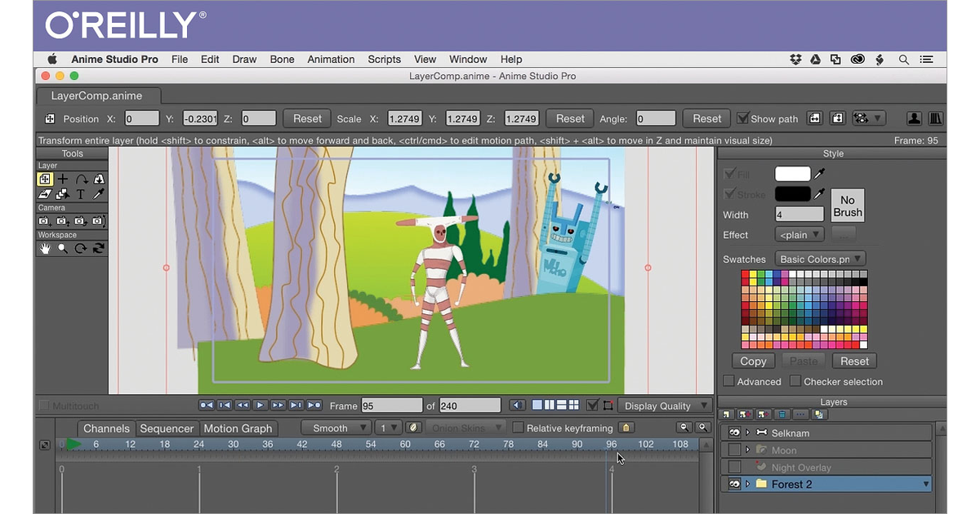Viewport: 980px width, 514px height.
Task: Open macOS Spotlight search
Action: click(x=903, y=60)
